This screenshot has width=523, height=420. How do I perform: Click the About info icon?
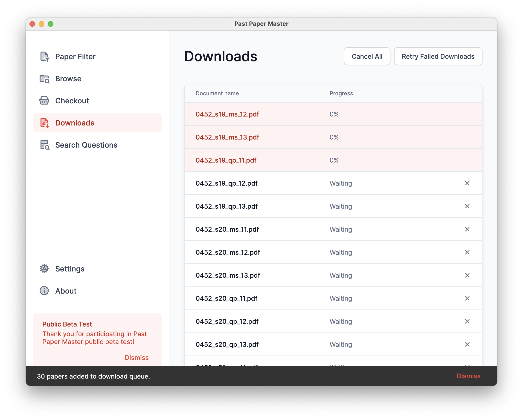44,291
